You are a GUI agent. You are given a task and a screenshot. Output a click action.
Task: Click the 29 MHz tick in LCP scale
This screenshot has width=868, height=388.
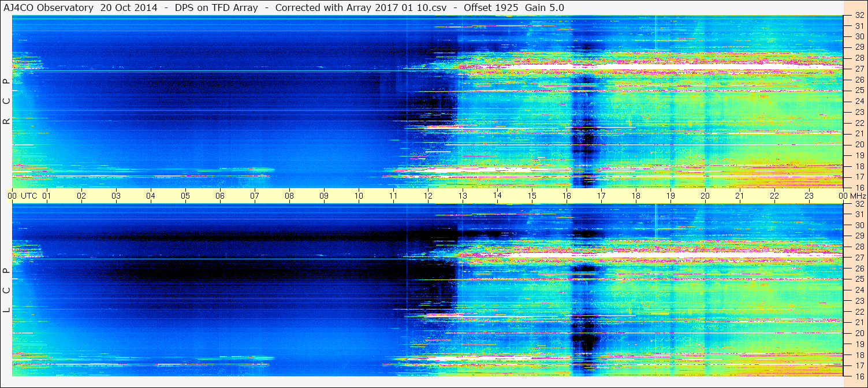[x=859, y=236]
